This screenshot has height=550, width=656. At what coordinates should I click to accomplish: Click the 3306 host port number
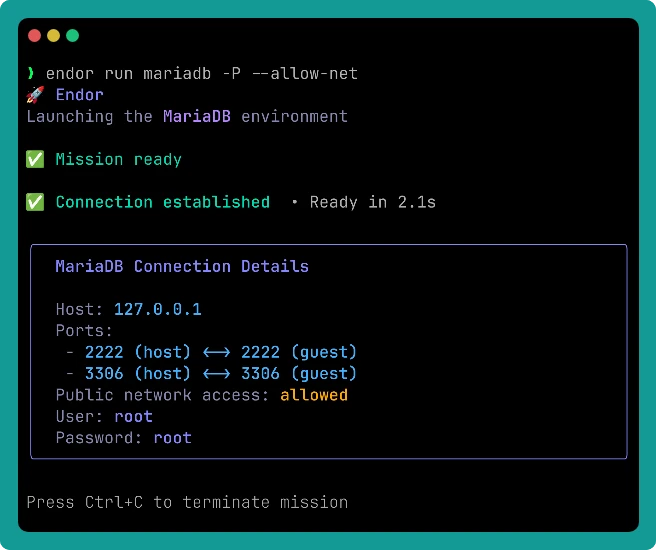(x=104, y=374)
